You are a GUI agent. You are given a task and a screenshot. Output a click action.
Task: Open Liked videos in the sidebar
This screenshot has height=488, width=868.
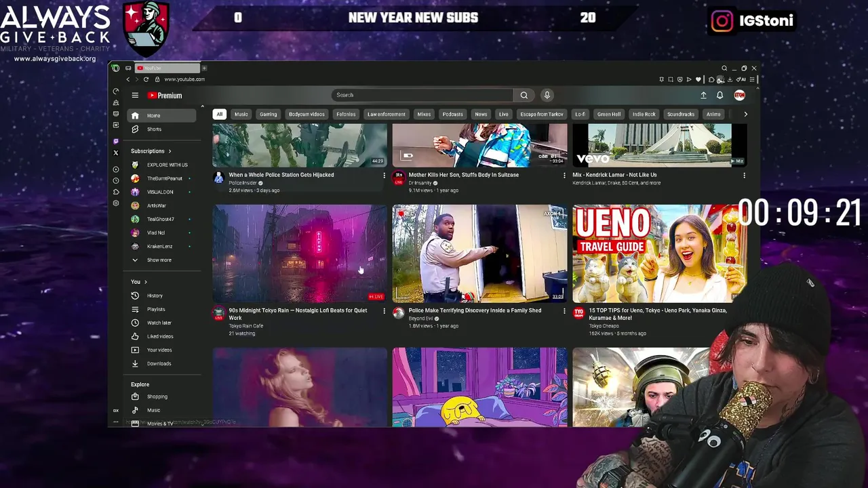pos(161,336)
